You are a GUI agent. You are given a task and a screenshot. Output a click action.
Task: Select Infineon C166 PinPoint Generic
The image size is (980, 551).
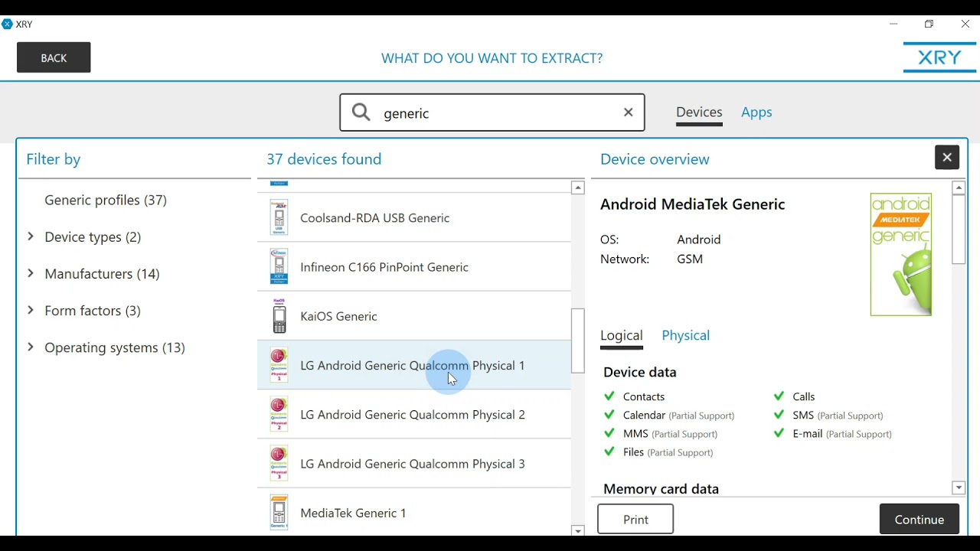tap(414, 267)
